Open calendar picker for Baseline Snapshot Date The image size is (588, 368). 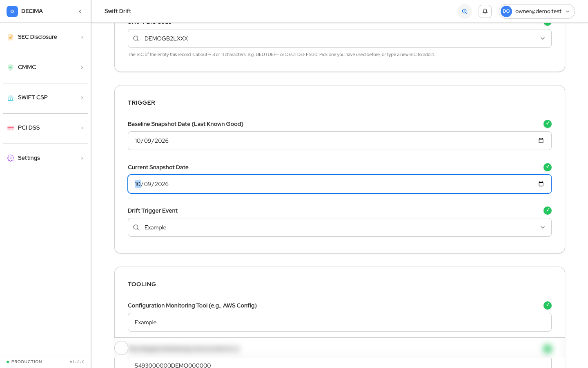(x=541, y=141)
